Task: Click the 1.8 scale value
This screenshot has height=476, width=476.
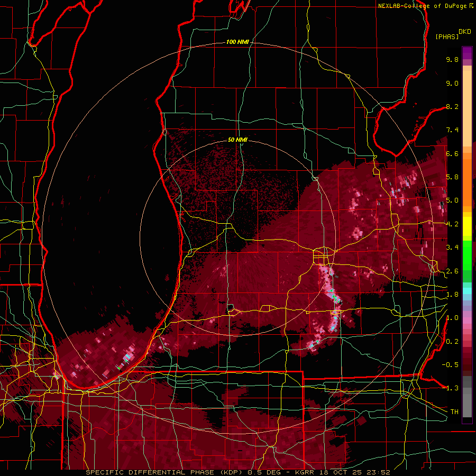Action: point(452,295)
